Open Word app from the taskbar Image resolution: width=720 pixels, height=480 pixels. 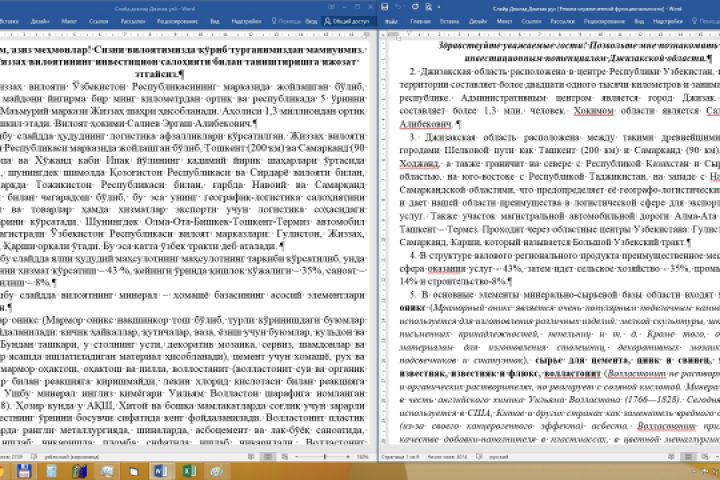[x=160, y=471]
